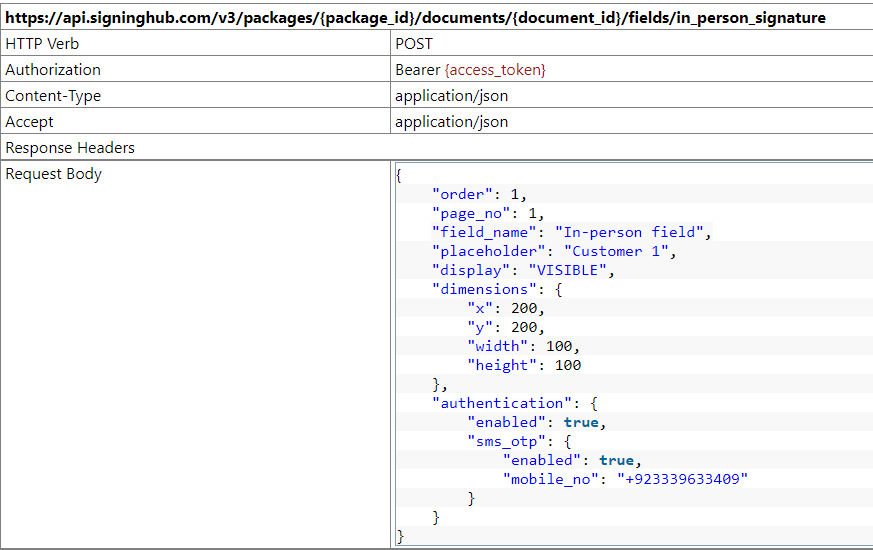Click the Content-Type application/json value
The image size is (873, 550).
(x=451, y=96)
